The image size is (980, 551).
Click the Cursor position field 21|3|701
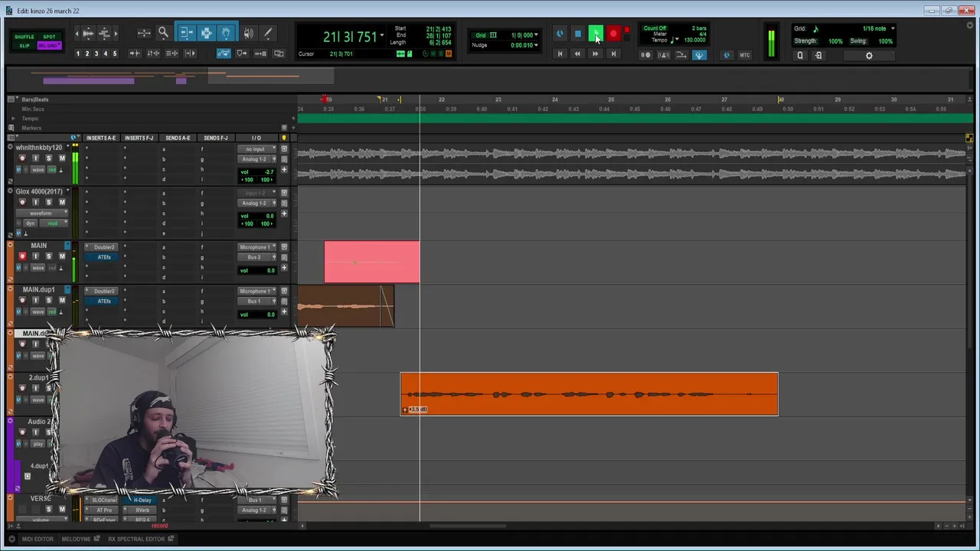tap(341, 54)
